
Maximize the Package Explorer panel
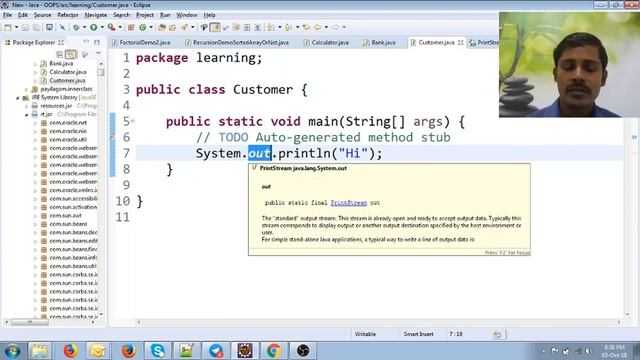pyautogui.click(x=97, y=42)
